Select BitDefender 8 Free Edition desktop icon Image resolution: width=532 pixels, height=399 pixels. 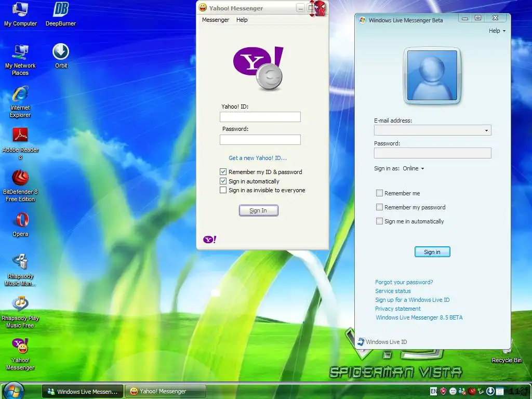[x=20, y=185]
